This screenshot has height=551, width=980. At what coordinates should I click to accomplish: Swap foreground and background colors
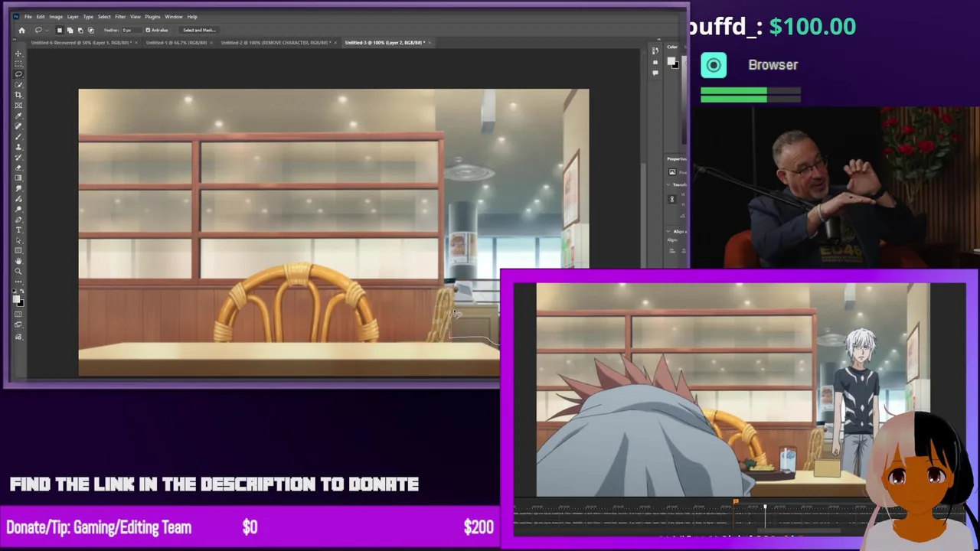pos(22,291)
